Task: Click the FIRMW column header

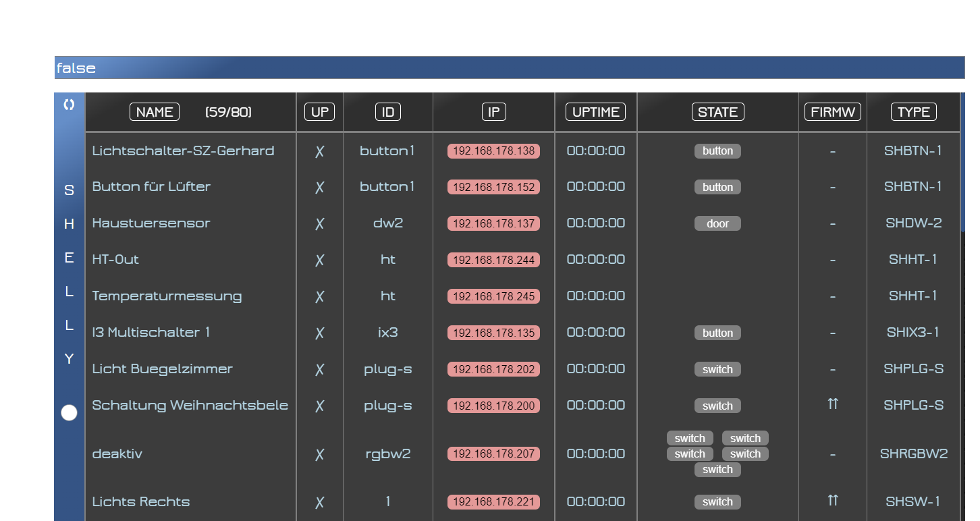Action: (832, 112)
